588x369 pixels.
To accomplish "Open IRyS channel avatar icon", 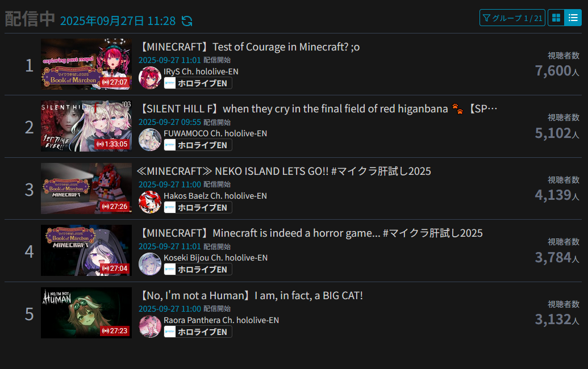I will pos(150,78).
